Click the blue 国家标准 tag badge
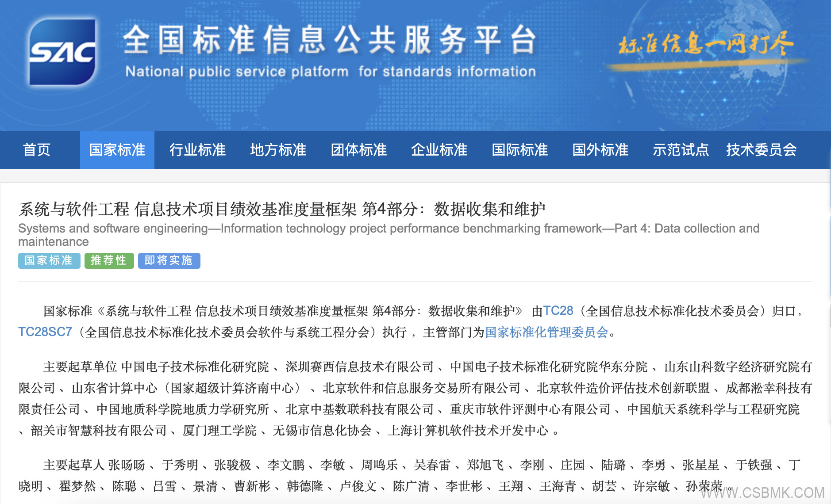The width and height of the screenshot is (831, 504). click(49, 260)
